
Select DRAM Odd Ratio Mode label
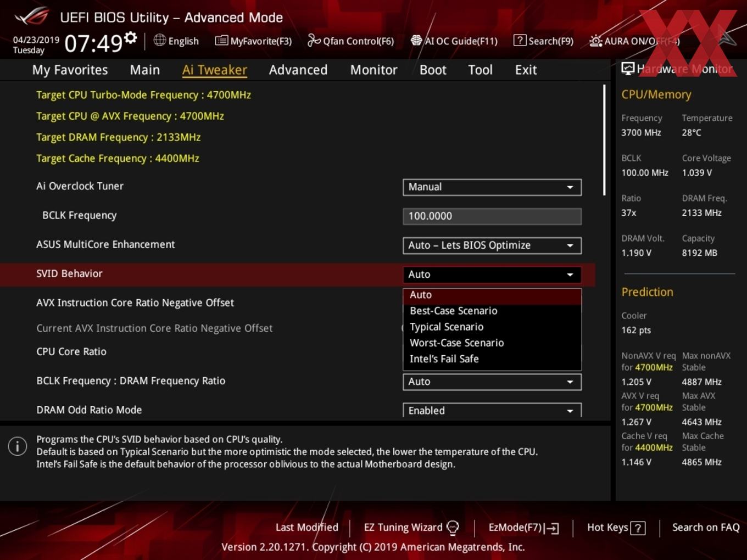89,410
